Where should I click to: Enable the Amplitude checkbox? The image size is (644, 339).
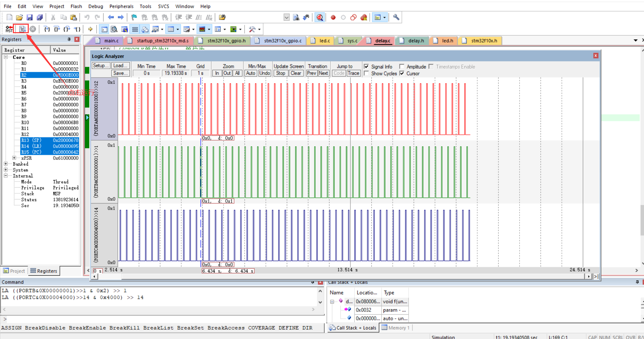point(402,67)
